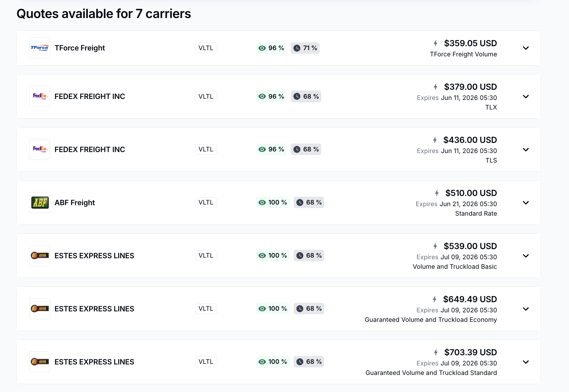Screen dimensions: 569x392
Task: Click the lightning bolt icon beside $359.05 USD
Action: pyautogui.click(x=436, y=43)
